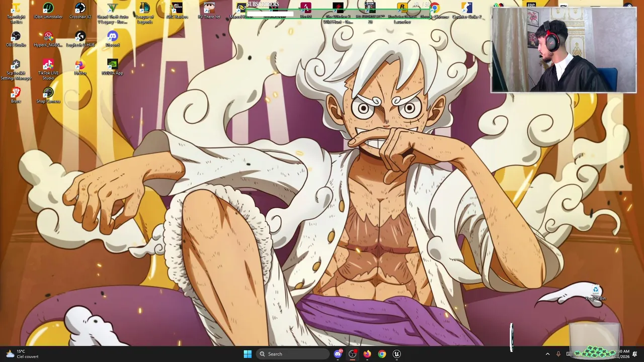The height and width of the screenshot is (362, 644).
Task: Open Discord from the taskbar
Action: 338,354
